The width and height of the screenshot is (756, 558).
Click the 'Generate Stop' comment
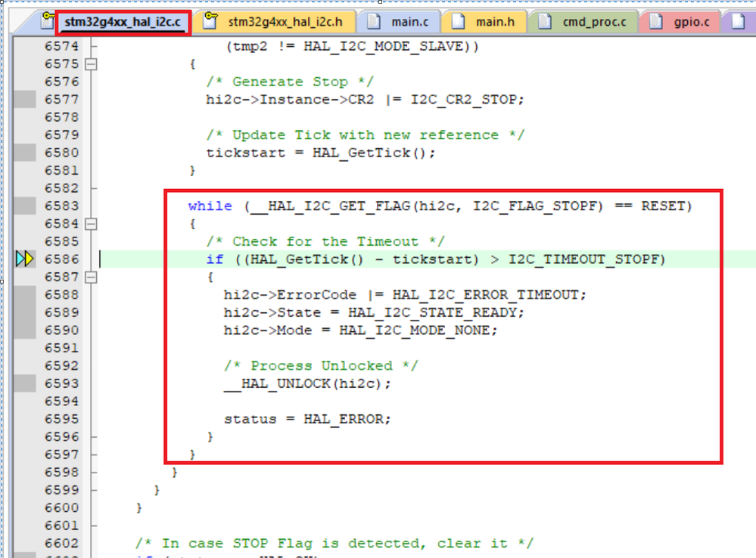coord(290,82)
